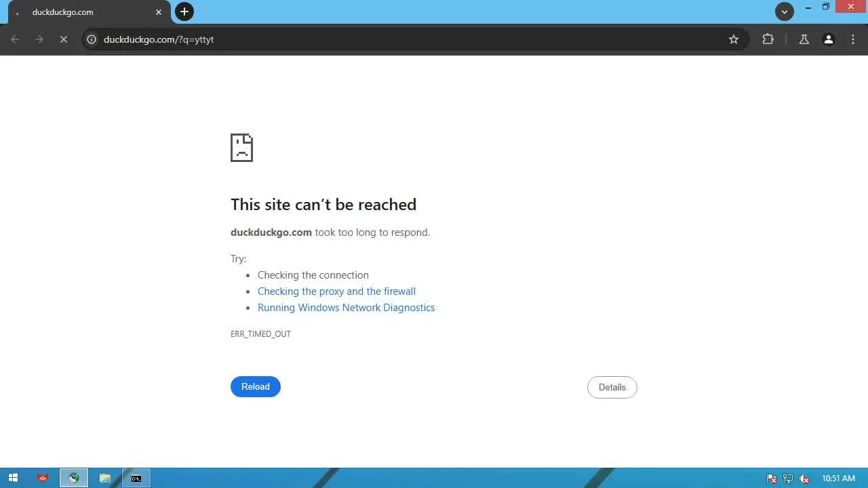The width and height of the screenshot is (868, 488).
Task: Switch to the browser taskbar icon
Action: [74, 478]
